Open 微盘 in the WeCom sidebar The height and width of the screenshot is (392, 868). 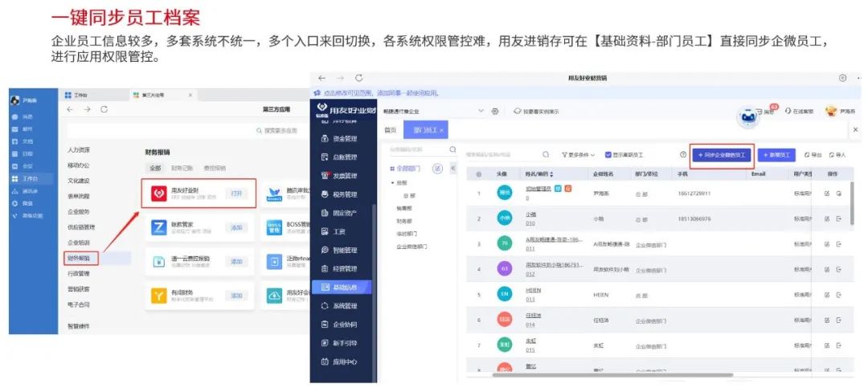tap(23, 203)
